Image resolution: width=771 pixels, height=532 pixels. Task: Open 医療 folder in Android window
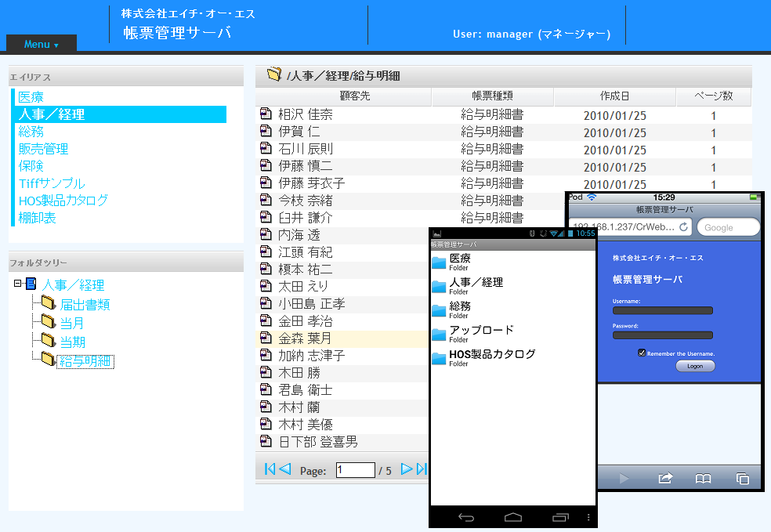coord(513,262)
